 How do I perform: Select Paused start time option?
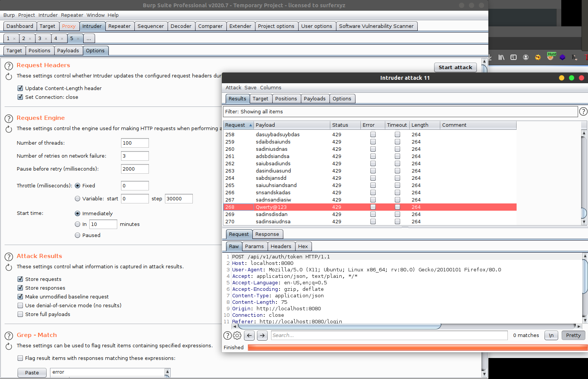78,235
